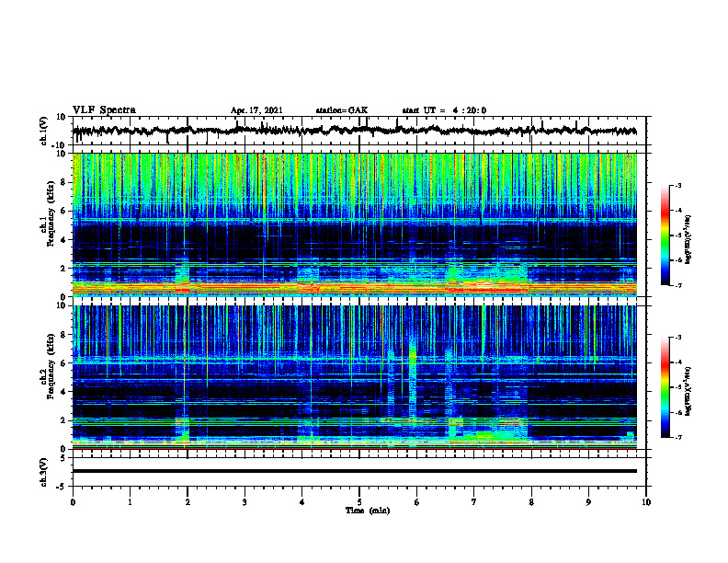
Task: Click the "-5" tick on ch.3(V) axis
Action: [x=62, y=487]
